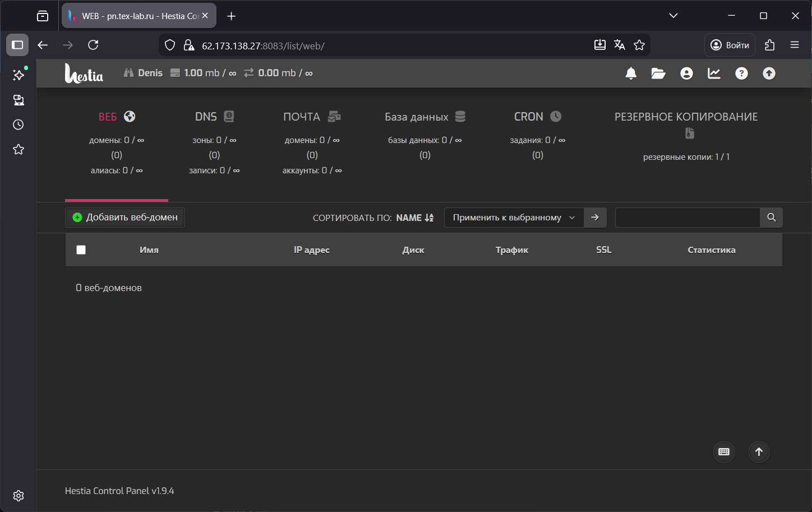Toggle the select-all checkbox in table header
The width and height of the screenshot is (812, 512).
tap(81, 250)
